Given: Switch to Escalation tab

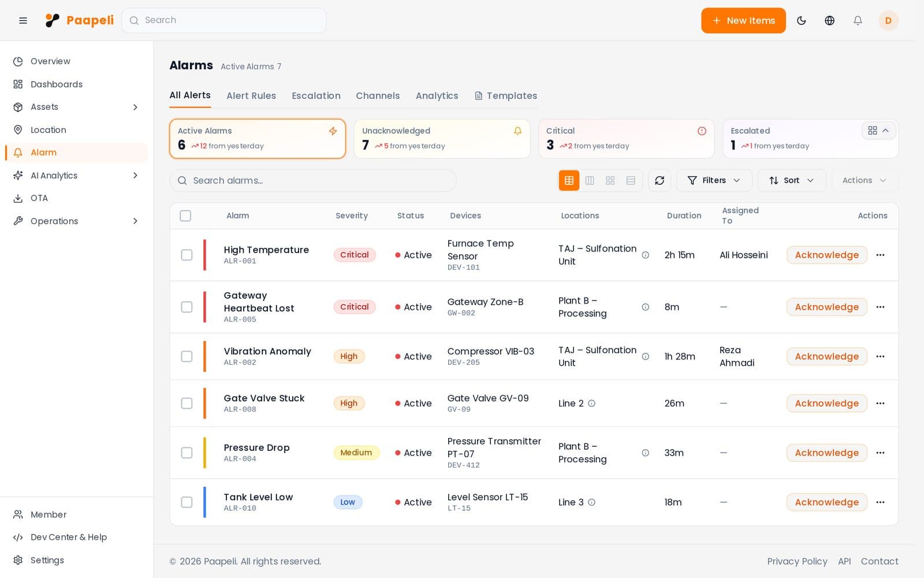Looking at the screenshot, I should coord(316,96).
